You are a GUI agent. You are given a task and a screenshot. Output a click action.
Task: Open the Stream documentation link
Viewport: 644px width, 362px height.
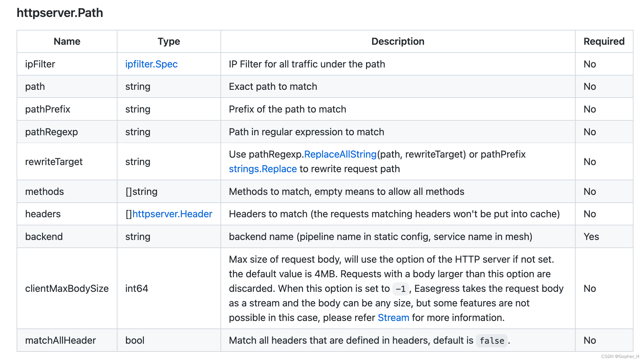pos(393,318)
